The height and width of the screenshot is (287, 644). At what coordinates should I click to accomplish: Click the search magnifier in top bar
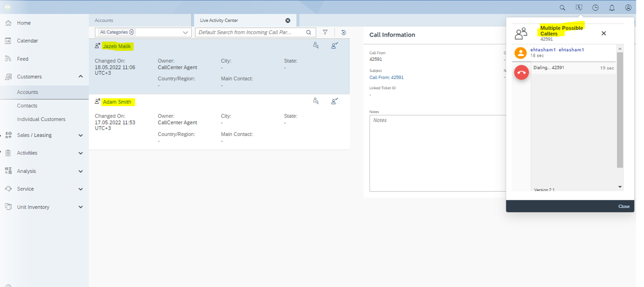click(x=562, y=8)
